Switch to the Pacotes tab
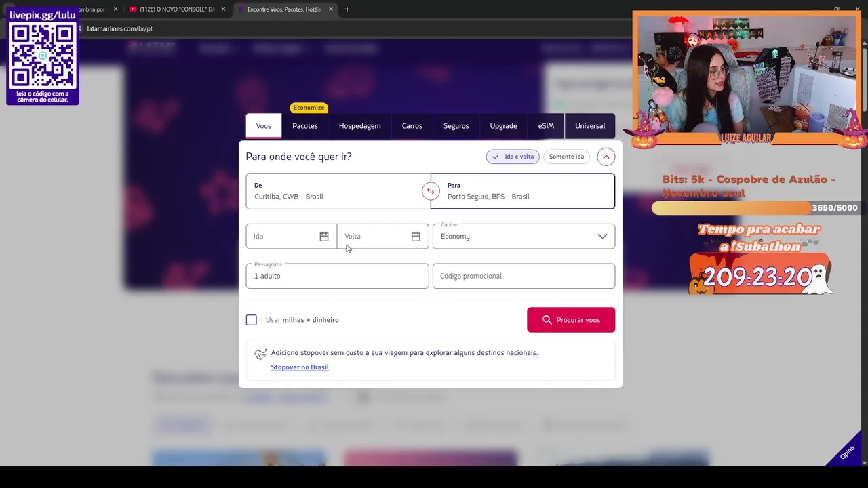 click(x=305, y=126)
